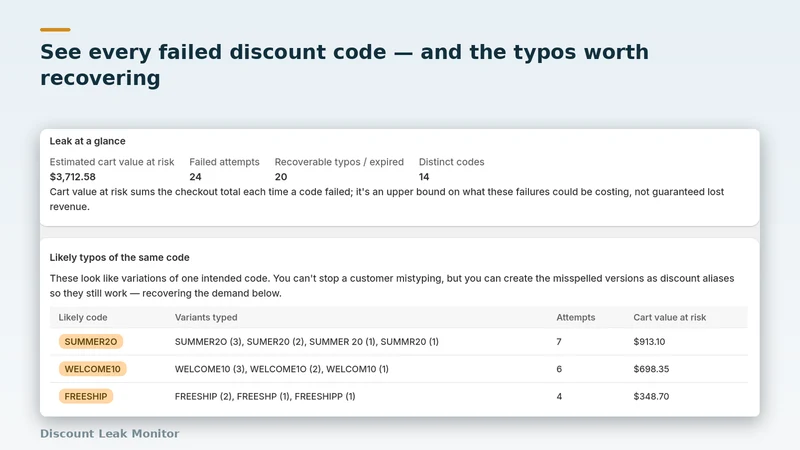Viewport: 800px width, 450px height.
Task: Click the discount aliases explanation paragraph
Action: (392, 286)
